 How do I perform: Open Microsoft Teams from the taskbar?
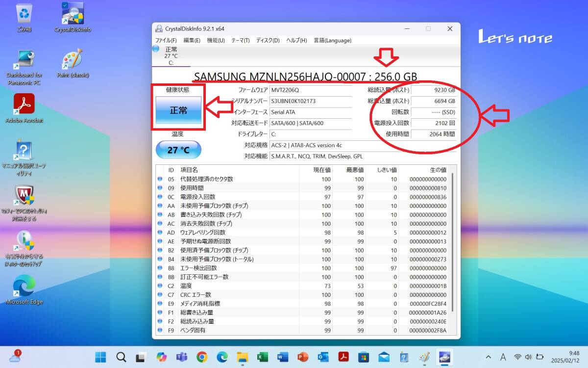181,357
